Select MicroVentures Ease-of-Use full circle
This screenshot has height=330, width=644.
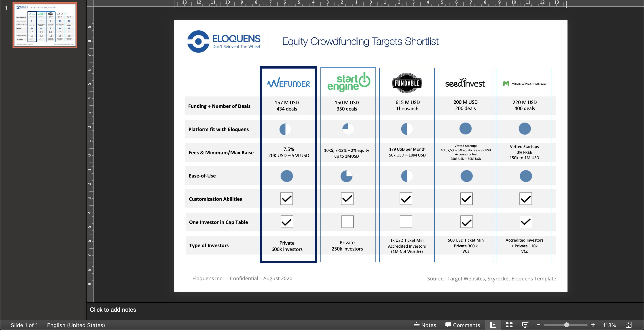(x=526, y=176)
